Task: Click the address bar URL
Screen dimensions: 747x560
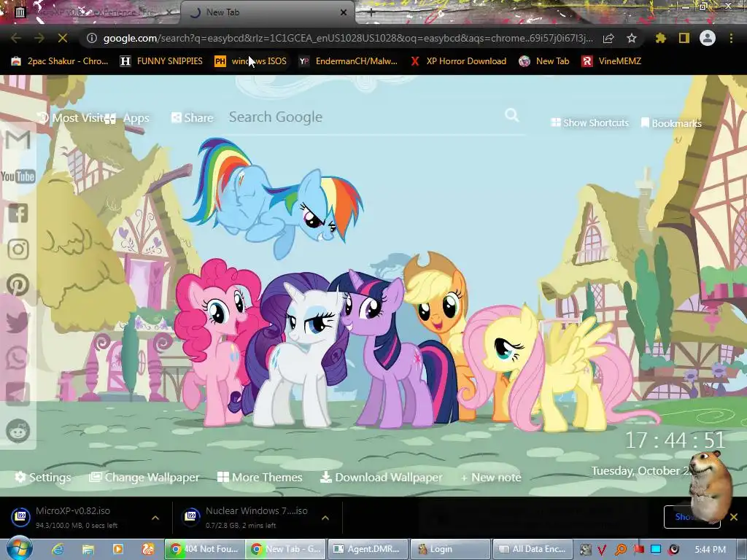Action: pos(348,38)
